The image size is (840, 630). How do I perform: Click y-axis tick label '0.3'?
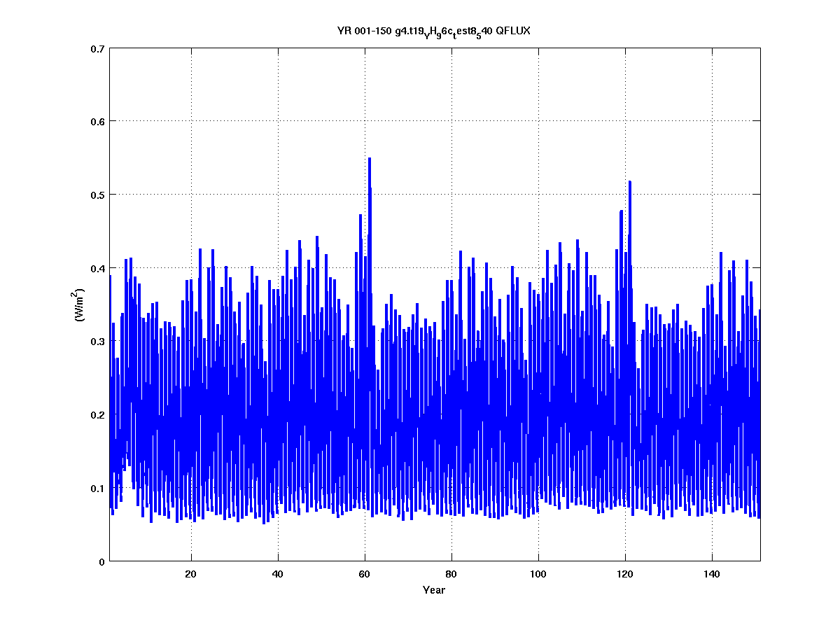(x=97, y=342)
